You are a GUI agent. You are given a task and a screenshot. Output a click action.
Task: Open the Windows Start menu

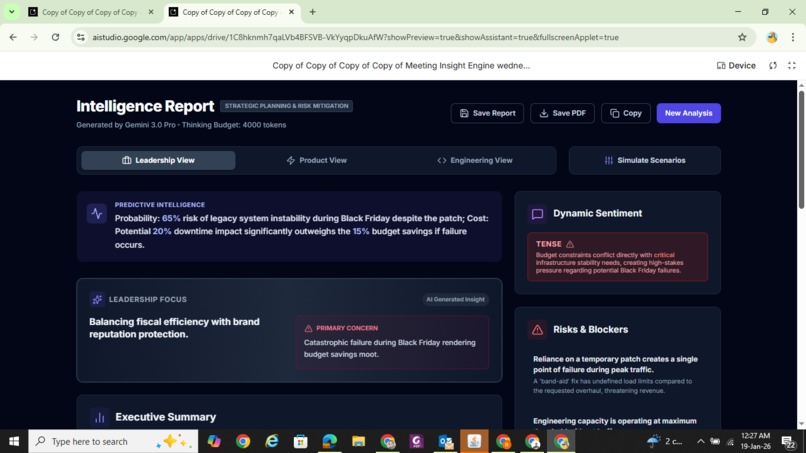[14, 441]
